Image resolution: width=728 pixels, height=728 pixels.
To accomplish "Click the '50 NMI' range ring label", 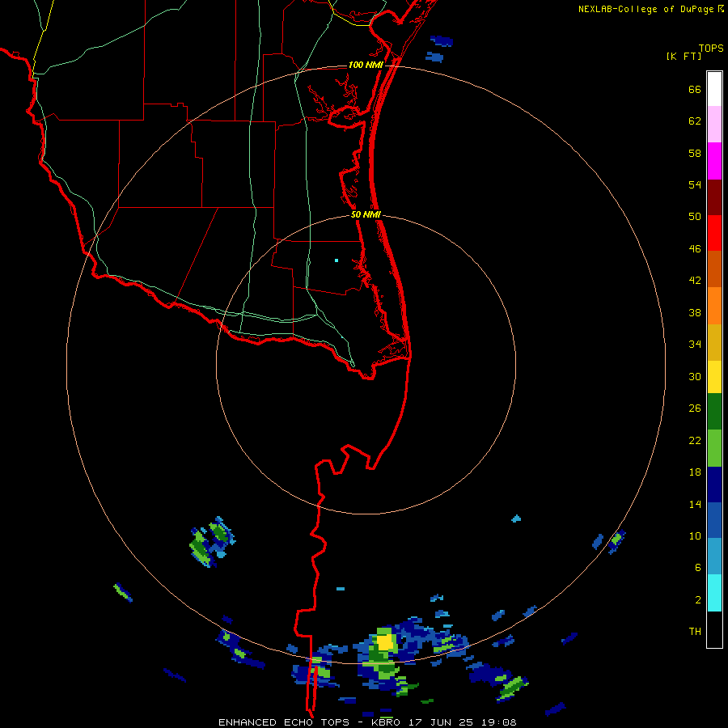I will pos(366,214).
